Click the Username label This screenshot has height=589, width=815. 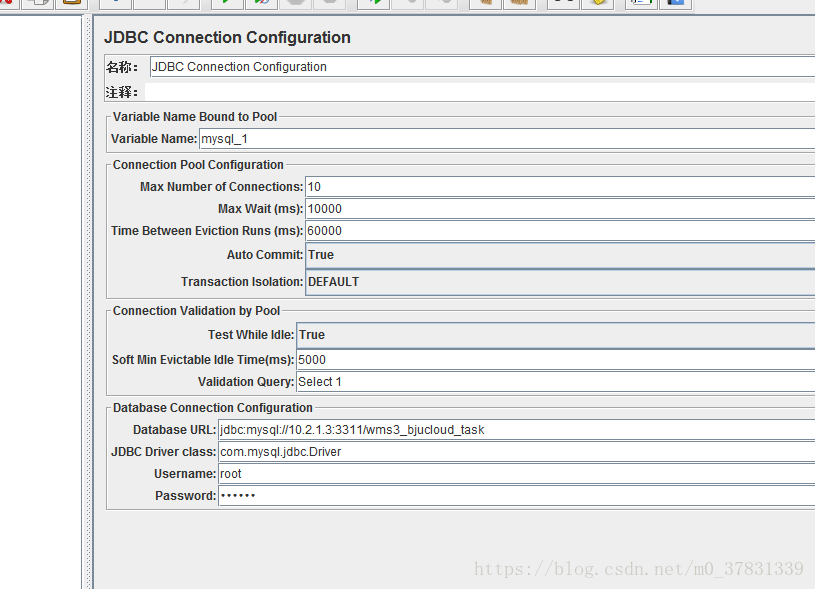(x=185, y=474)
